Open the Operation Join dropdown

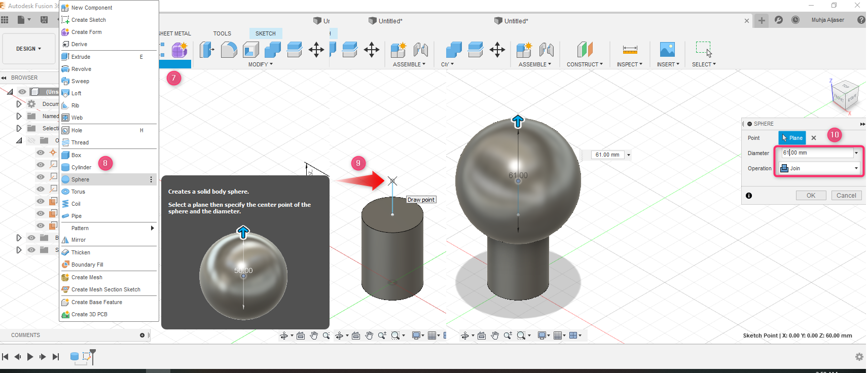(819, 168)
